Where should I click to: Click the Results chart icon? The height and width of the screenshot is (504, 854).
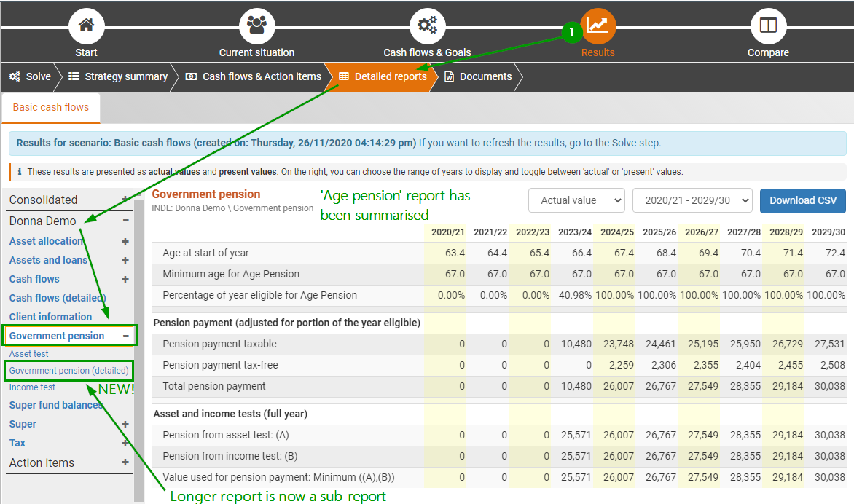tap(598, 26)
